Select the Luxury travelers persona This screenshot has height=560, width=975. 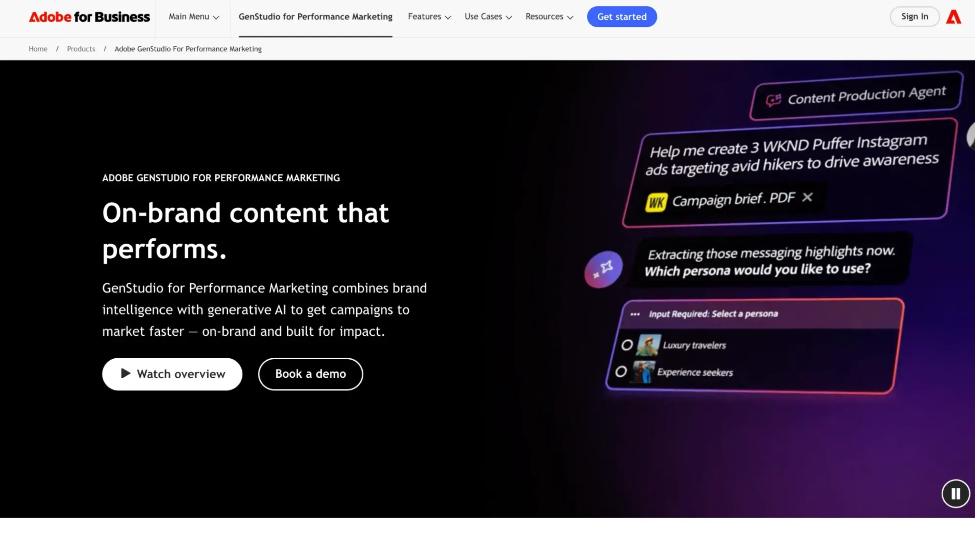click(627, 345)
